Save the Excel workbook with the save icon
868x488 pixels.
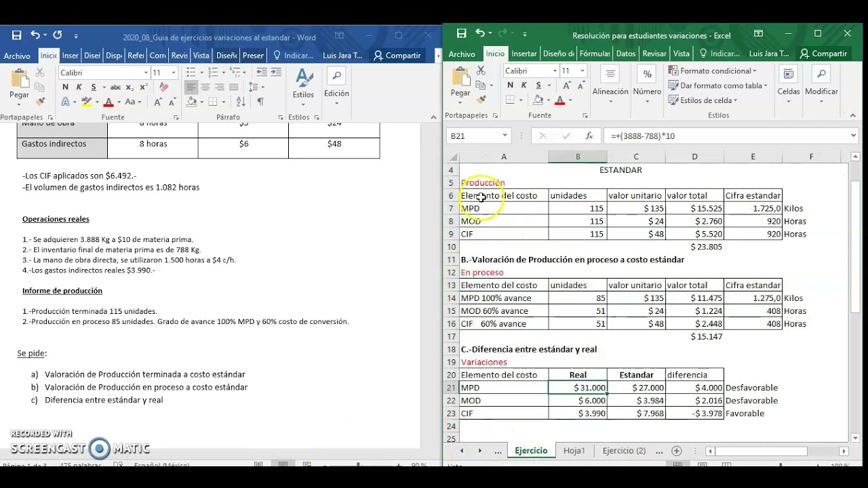(461, 34)
